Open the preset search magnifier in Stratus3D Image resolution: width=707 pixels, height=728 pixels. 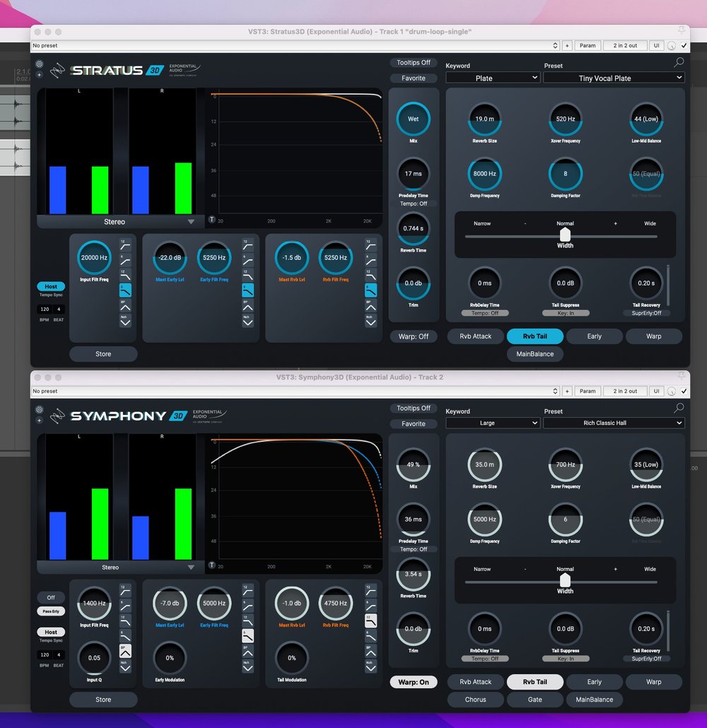tap(679, 62)
